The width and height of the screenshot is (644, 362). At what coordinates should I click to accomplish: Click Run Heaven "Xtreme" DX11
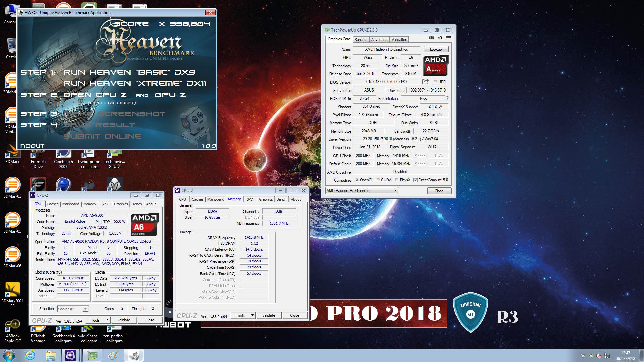(x=135, y=83)
